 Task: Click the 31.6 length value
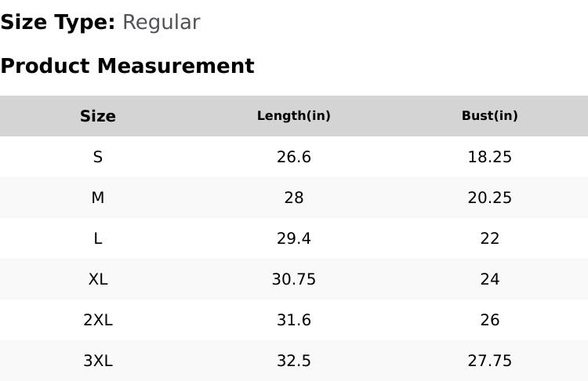coord(294,320)
